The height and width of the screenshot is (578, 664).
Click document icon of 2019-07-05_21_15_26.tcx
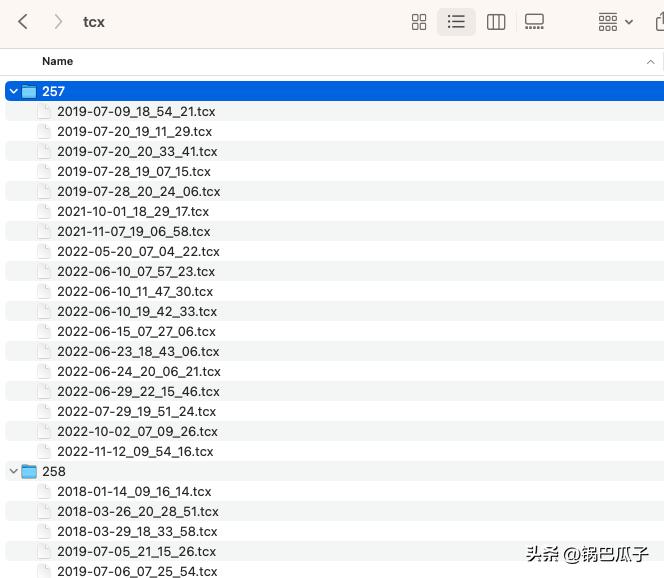(x=44, y=551)
